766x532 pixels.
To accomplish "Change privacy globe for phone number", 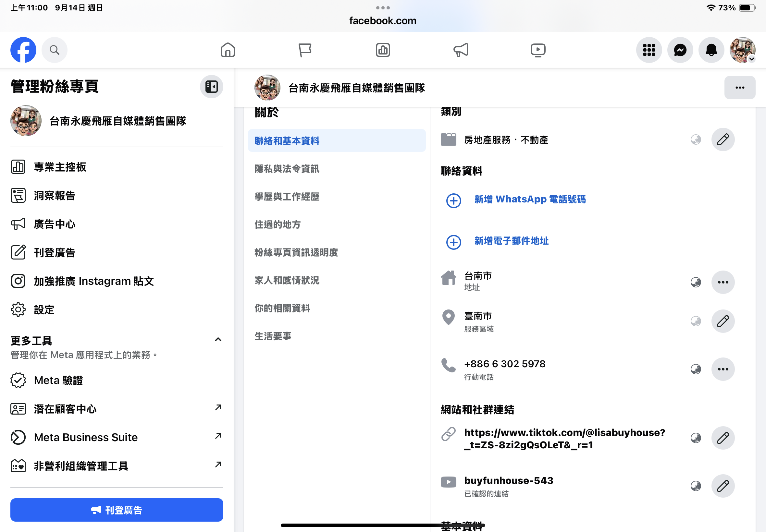I will pos(696,369).
